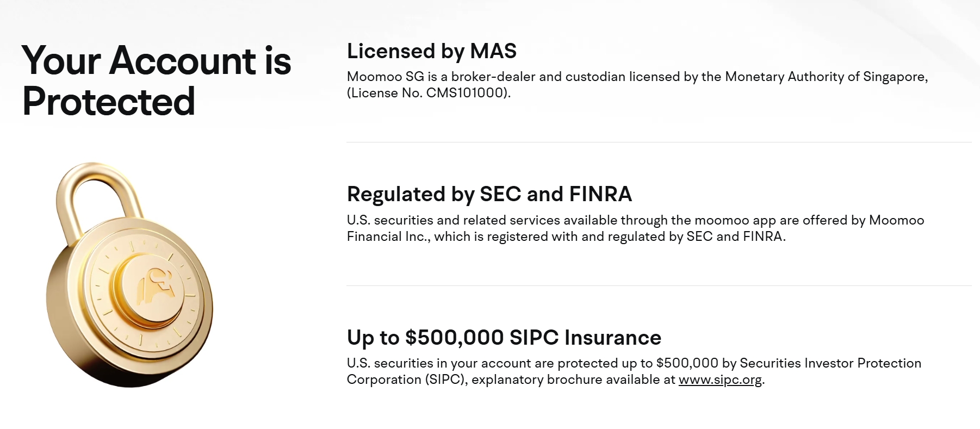Click the license number CMS101000 text

467,93
